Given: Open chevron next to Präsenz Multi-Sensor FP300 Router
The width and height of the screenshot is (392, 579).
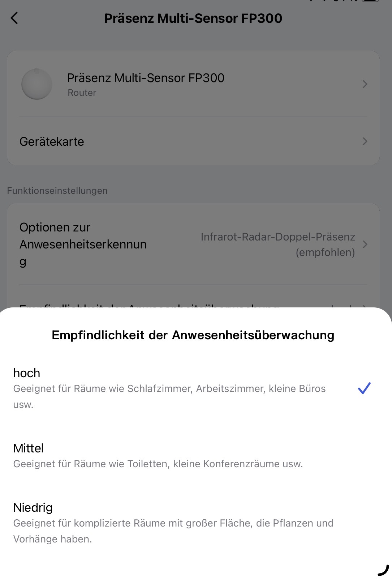Looking at the screenshot, I should pos(365,84).
